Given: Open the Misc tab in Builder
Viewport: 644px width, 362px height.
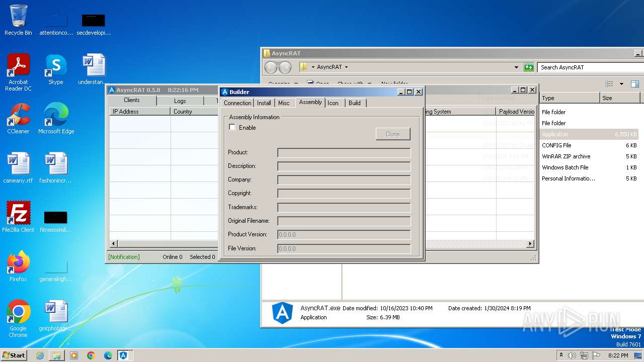Looking at the screenshot, I should coord(284,103).
